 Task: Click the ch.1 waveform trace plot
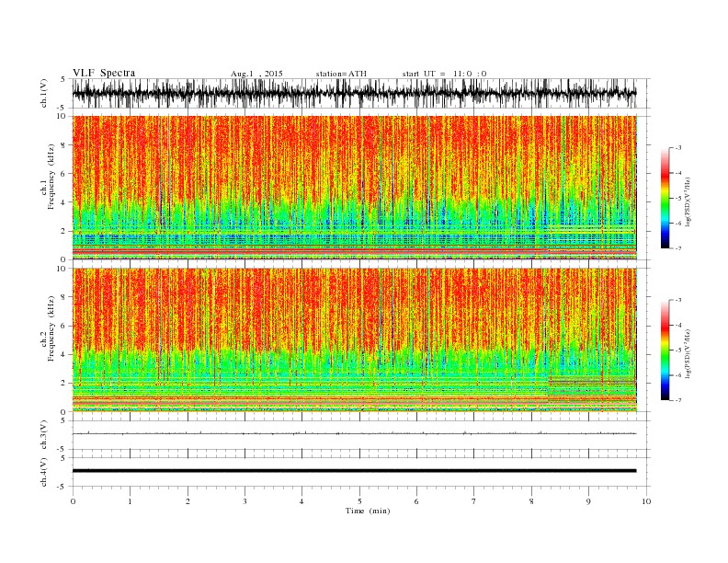[x=354, y=93]
